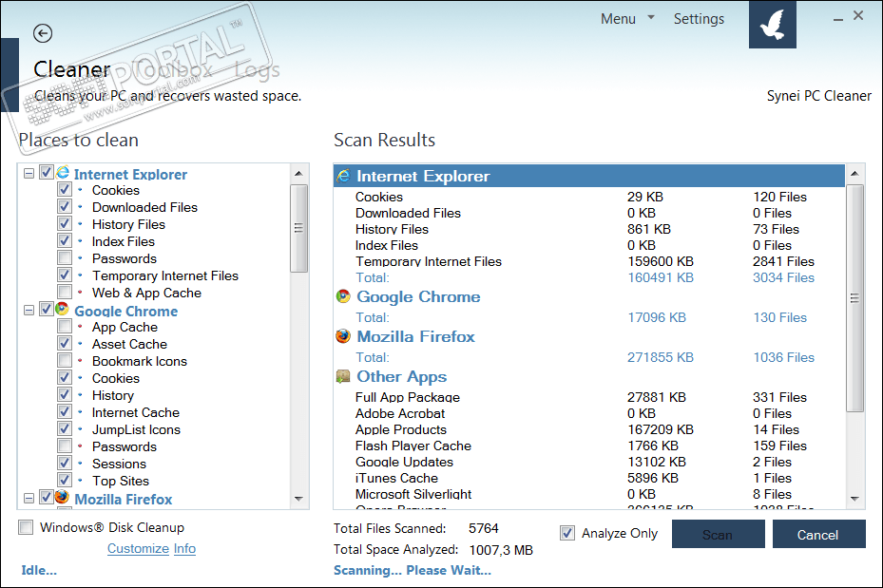Collapse the Google Chrome tree node
883x588 pixels.
click(29, 310)
